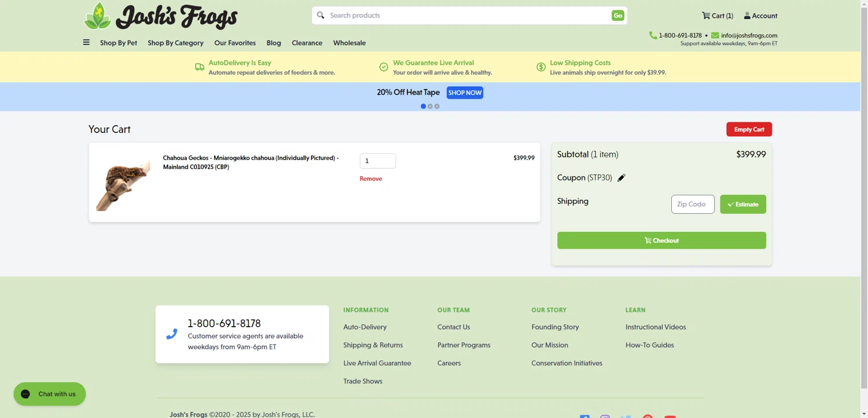The height and width of the screenshot is (418, 868).
Task: Open the Clearance section
Action: (307, 43)
